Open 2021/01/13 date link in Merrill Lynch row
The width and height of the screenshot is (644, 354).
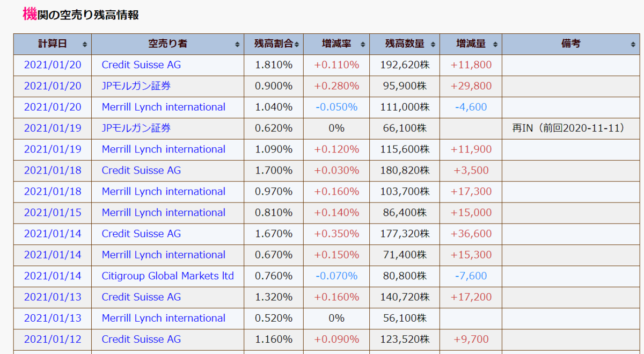point(53,319)
